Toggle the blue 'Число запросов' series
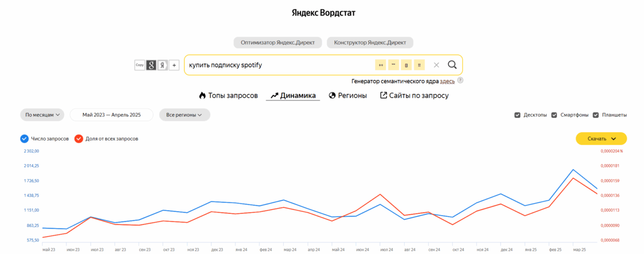The height and width of the screenshot is (254, 644). [x=24, y=139]
